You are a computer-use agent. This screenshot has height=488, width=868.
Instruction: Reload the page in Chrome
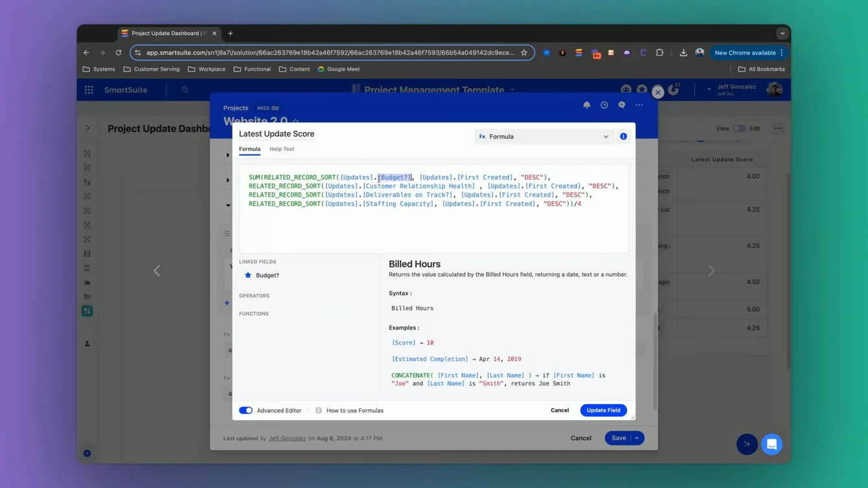[x=119, y=52]
